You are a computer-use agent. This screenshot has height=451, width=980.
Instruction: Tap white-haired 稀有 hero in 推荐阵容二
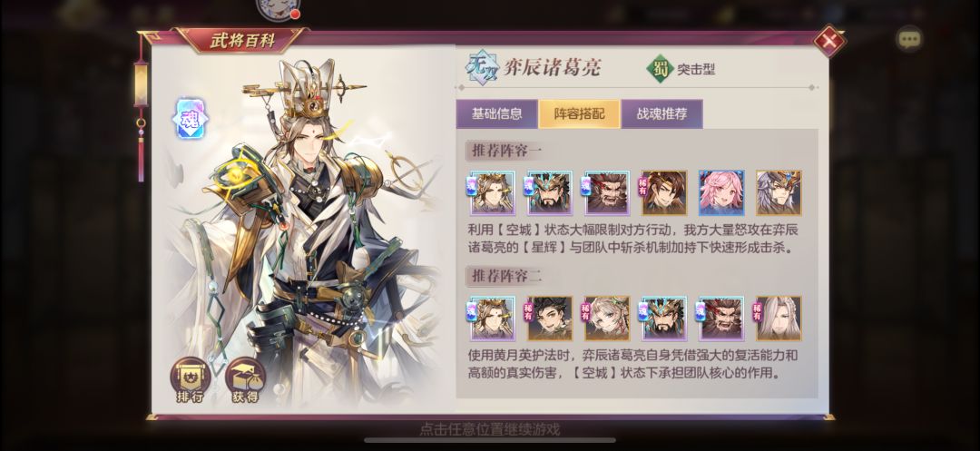tap(779, 319)
